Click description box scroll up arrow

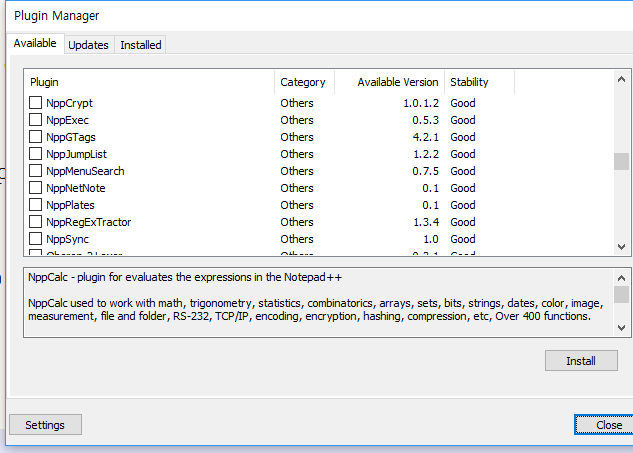(621, 278)
